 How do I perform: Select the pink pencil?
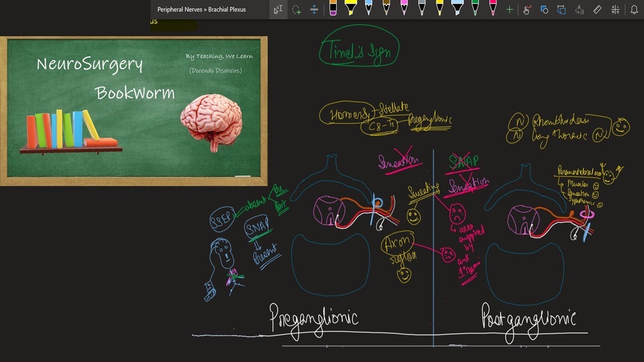404,9
